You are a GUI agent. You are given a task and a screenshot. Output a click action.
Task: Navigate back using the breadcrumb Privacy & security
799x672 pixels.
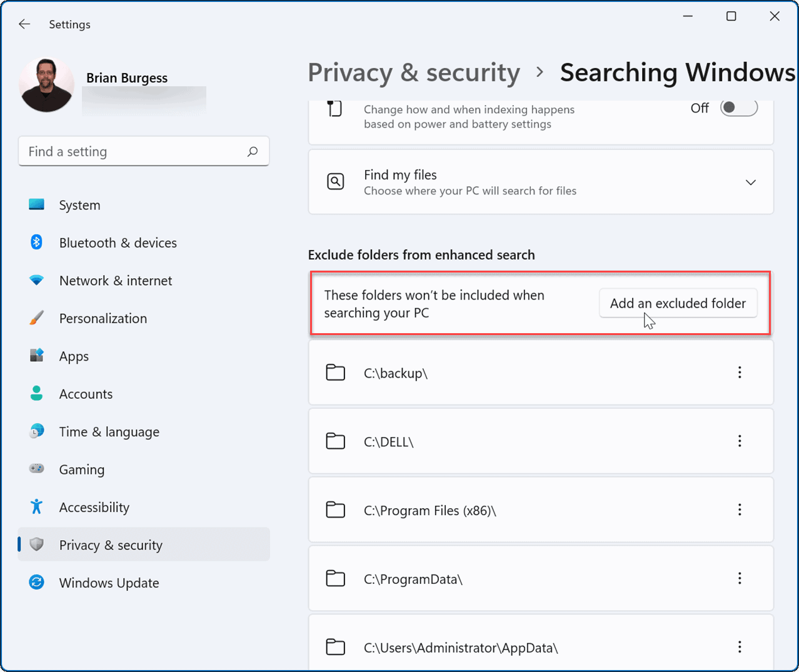coord(413,72)
